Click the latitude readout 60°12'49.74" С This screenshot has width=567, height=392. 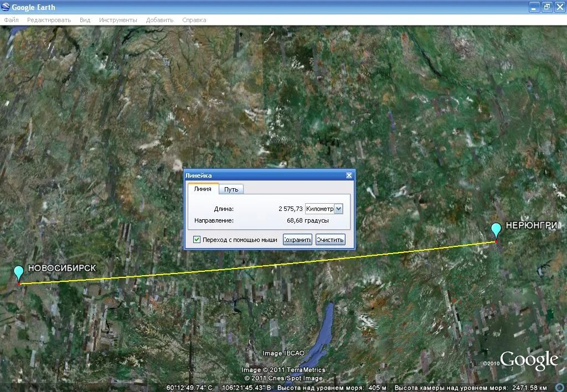(189, 388)
